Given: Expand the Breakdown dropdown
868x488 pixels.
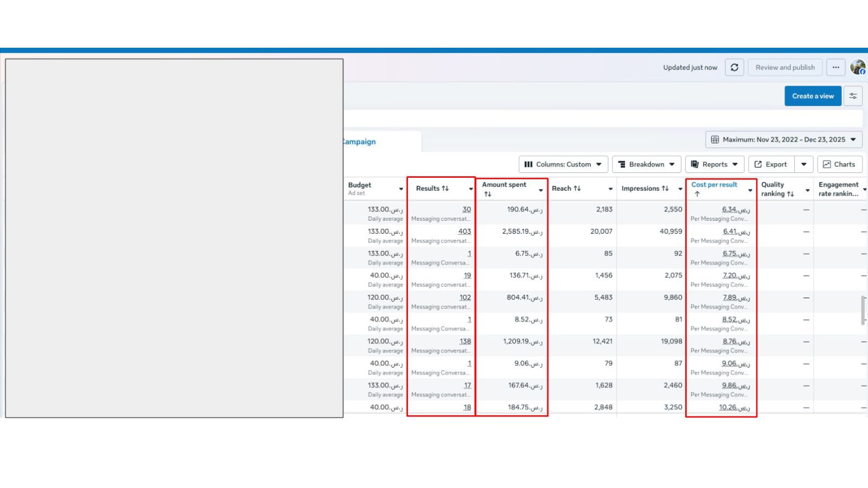Looking at the screenshot, I should 647,164.
